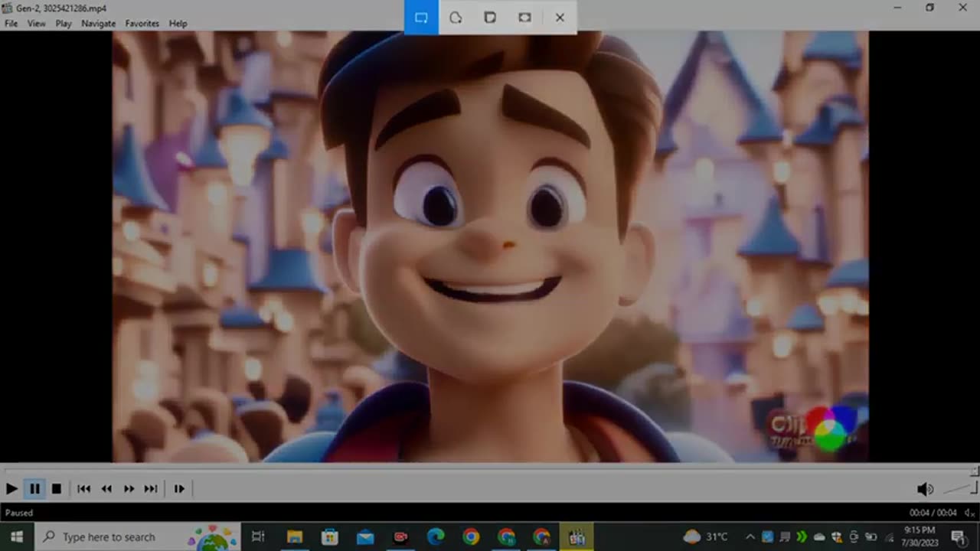Switch to Media Player Classic taskbar icon
Image resolution: width=980 pixels, height=551 pixels.
pos(577,536)
